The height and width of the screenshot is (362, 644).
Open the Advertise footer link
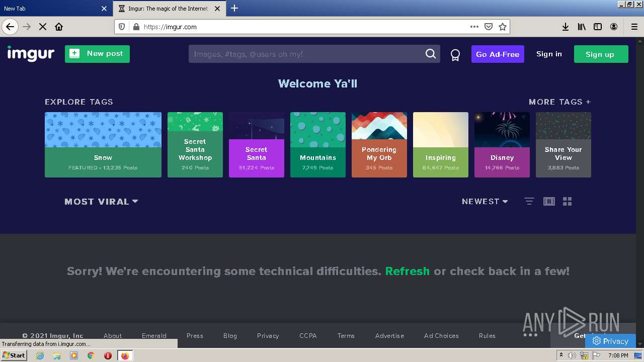coord(389,335)
